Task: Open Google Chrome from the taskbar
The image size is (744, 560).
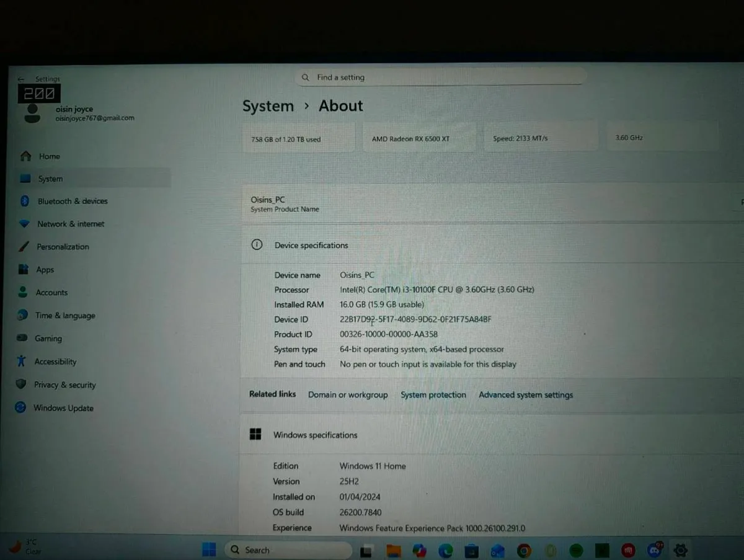Action: click(x=524, y=550)
